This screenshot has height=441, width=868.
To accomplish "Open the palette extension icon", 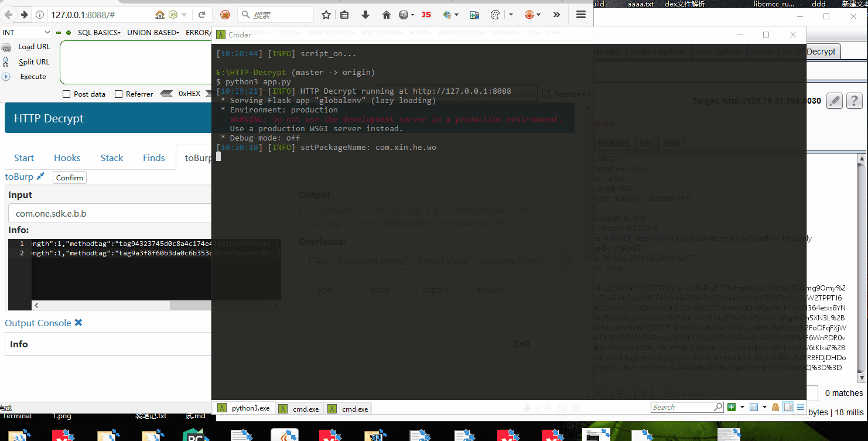I will click(x=495, y=15).
